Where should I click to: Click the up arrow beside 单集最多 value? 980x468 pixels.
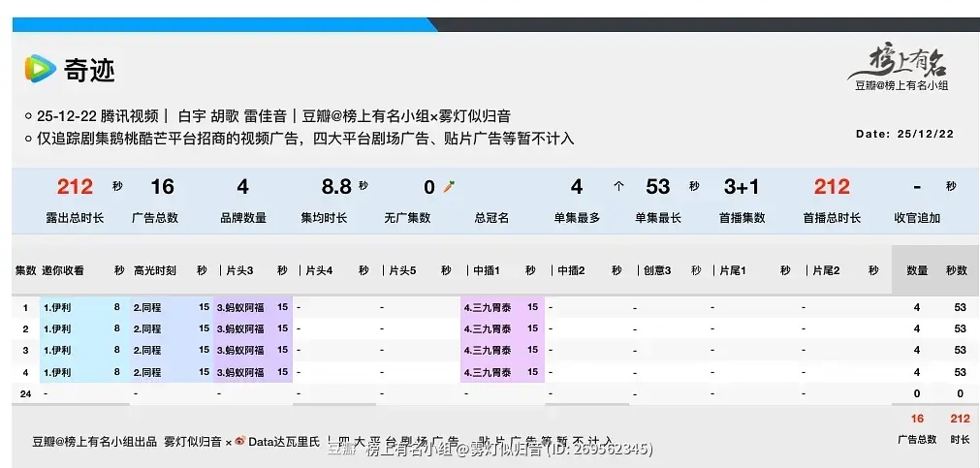618,186
